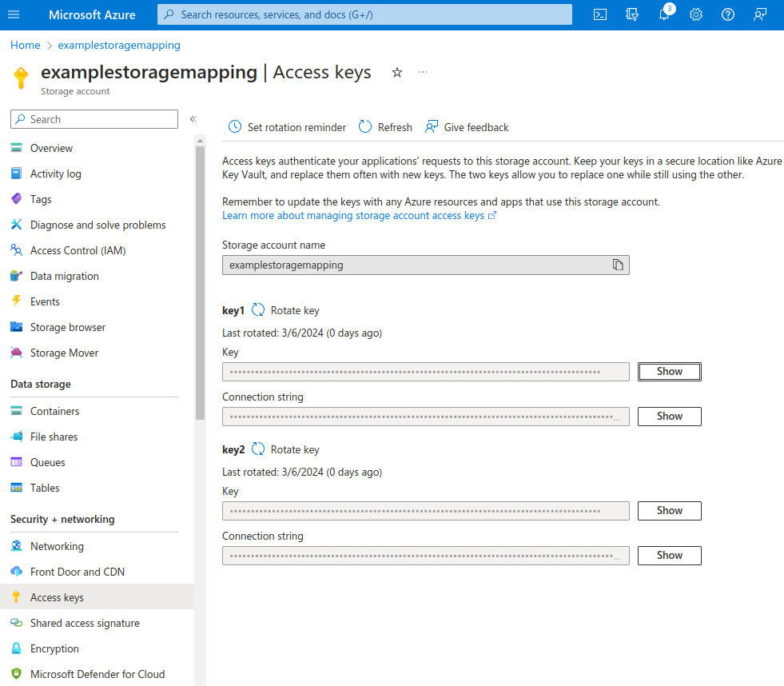Favorite this page with the star icon

(397, 73)
